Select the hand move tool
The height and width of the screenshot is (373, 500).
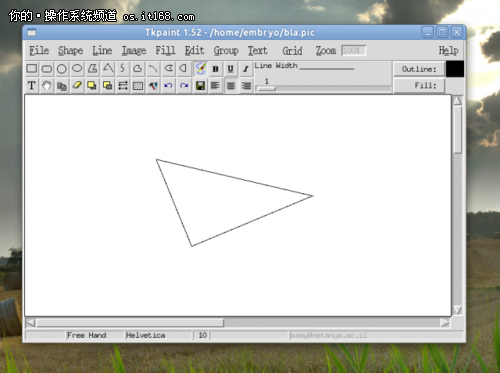coord(46,86)
